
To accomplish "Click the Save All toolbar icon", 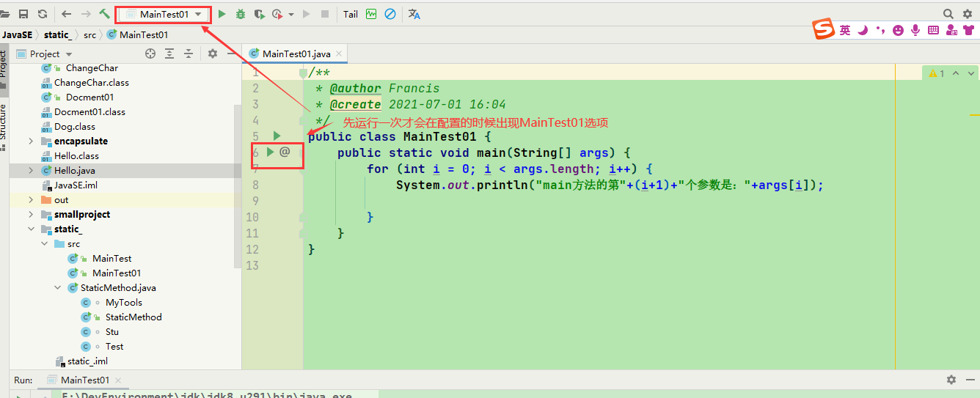I will 23,14.
